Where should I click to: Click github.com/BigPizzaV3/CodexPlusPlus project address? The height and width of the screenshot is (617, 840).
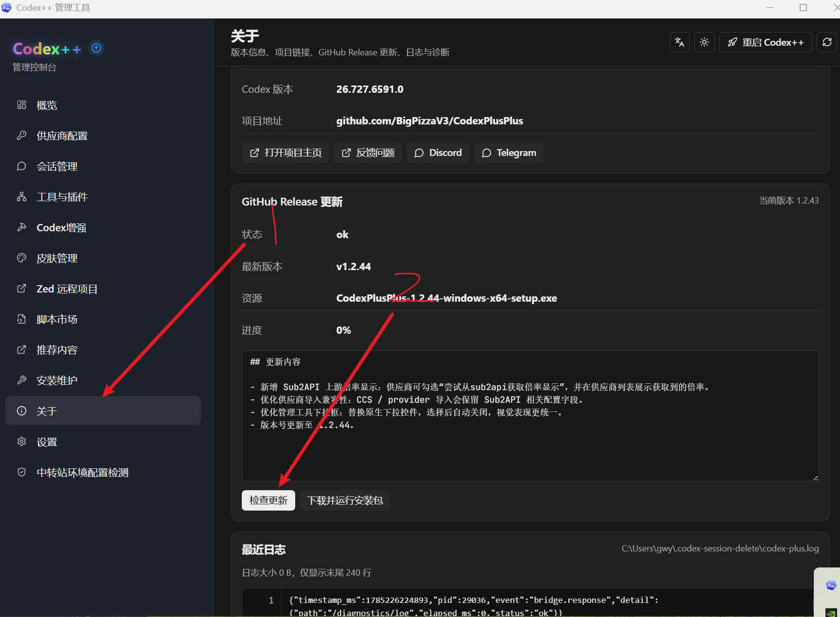pyautogui.click(x=430, y=120)
